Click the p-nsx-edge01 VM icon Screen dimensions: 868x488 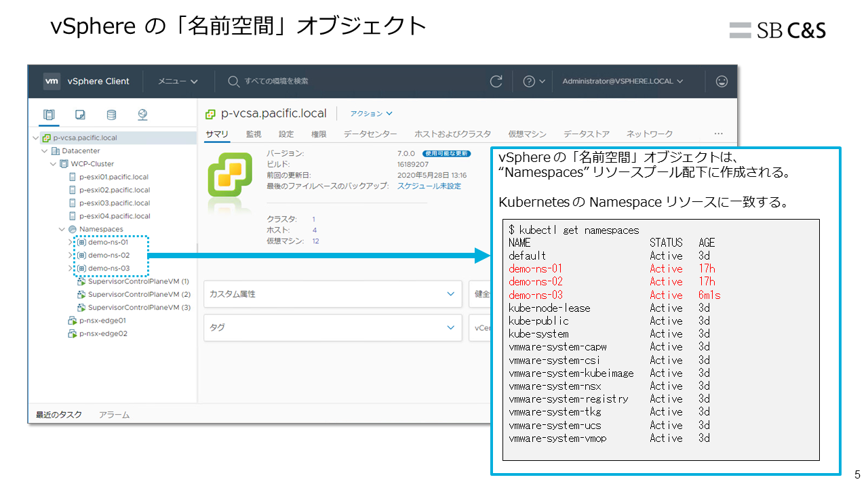pyautogui.click(x=73, y=321)
